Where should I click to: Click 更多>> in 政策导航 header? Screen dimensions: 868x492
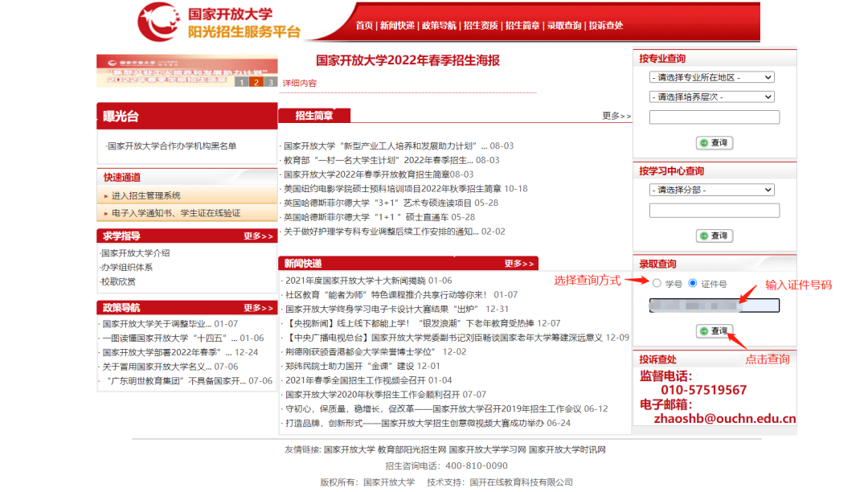click(x=259, y=308)
